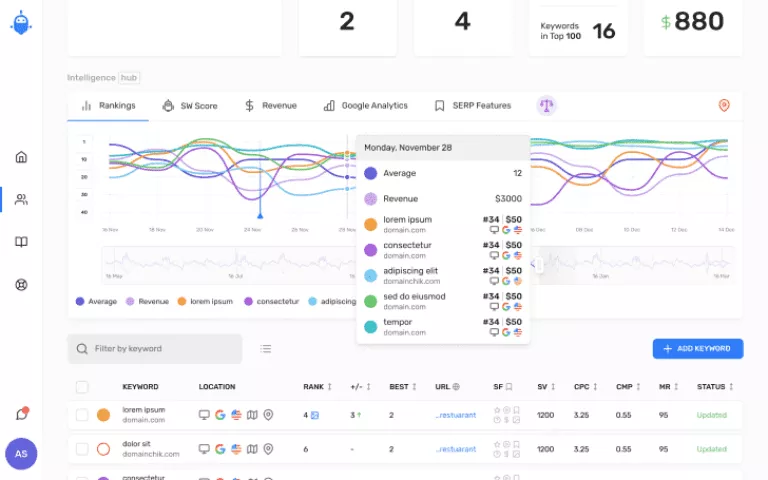
Task: Click the lifebuoy support icon
Action: (21, 284)
